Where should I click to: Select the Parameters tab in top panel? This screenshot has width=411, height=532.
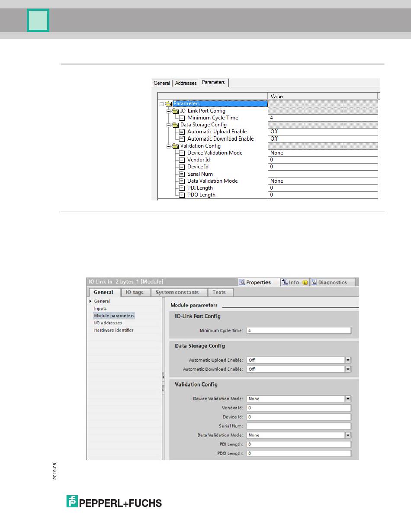[213, 82]
